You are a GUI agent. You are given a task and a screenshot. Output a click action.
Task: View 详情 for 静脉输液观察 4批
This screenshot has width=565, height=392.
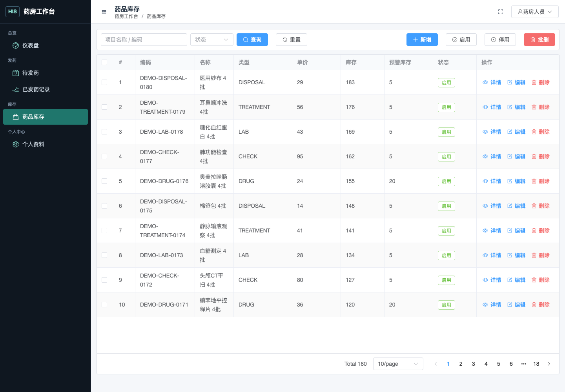coord(492,230)
